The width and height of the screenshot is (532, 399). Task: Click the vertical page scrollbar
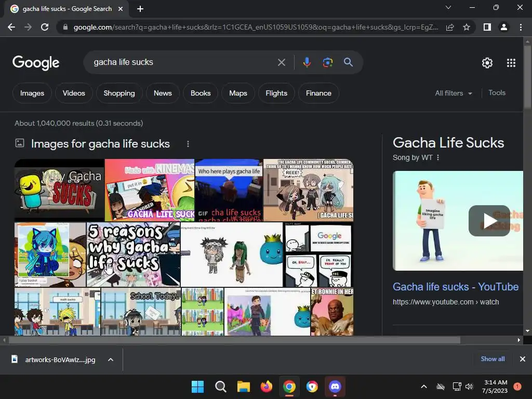(x=527, y=78)
